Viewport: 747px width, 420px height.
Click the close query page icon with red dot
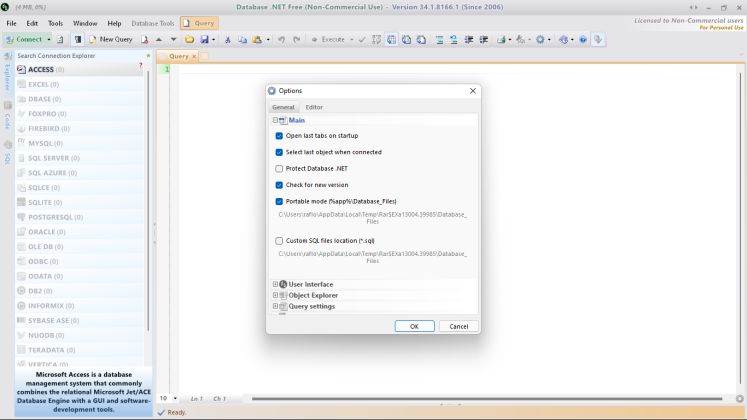[144, 40]
